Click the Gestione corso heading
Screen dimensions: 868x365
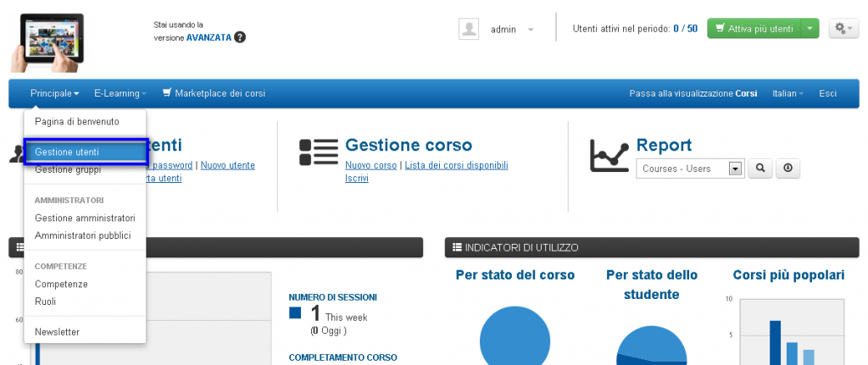point(409,146)
